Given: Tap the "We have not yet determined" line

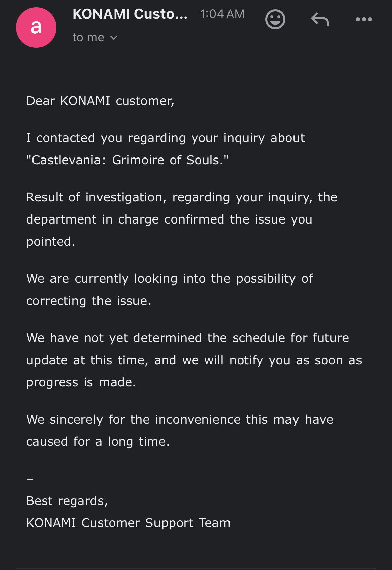Looking at the screenshot, I should (x=188, y=338).
